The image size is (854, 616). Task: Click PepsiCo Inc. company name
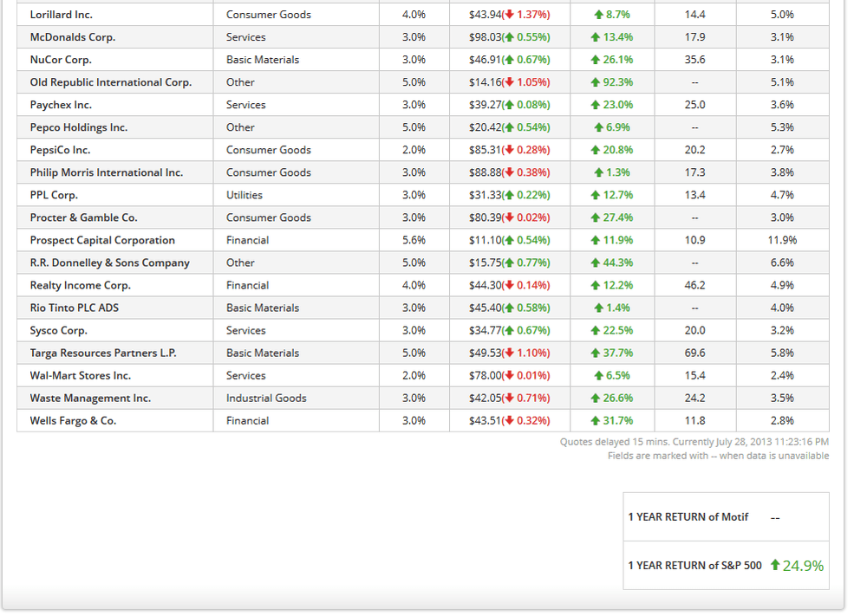point(60,150)
